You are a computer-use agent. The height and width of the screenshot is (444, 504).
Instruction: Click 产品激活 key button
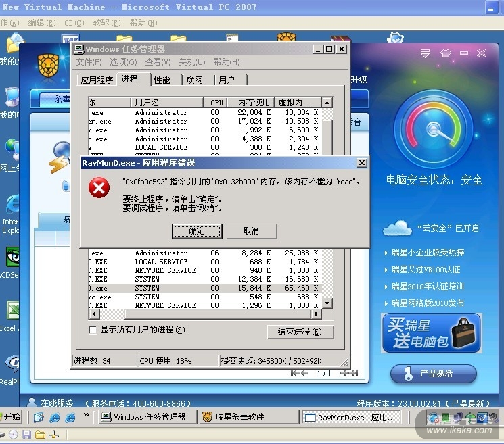click(x=433, y=374)
